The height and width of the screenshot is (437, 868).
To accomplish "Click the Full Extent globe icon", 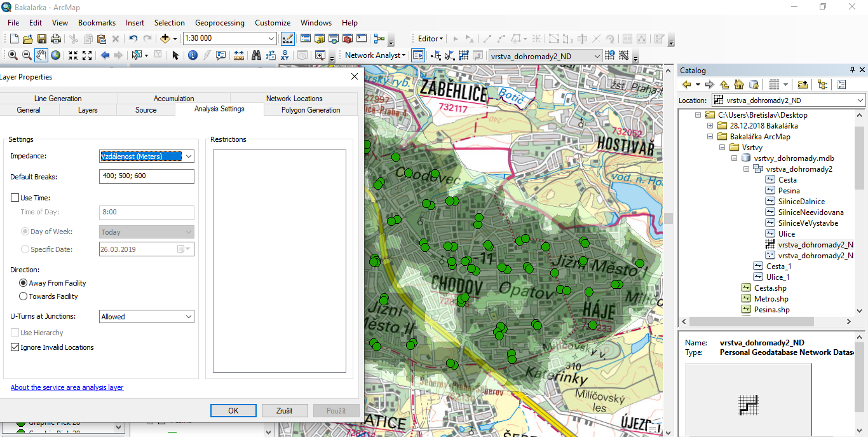I will tap(56, 55).
